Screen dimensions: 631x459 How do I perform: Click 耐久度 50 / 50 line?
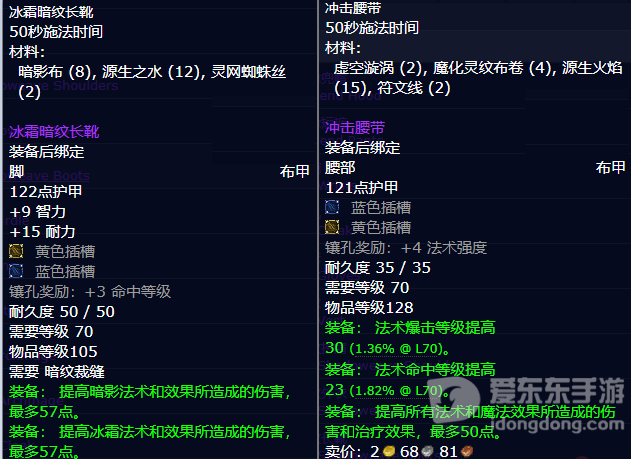(62, 312)
